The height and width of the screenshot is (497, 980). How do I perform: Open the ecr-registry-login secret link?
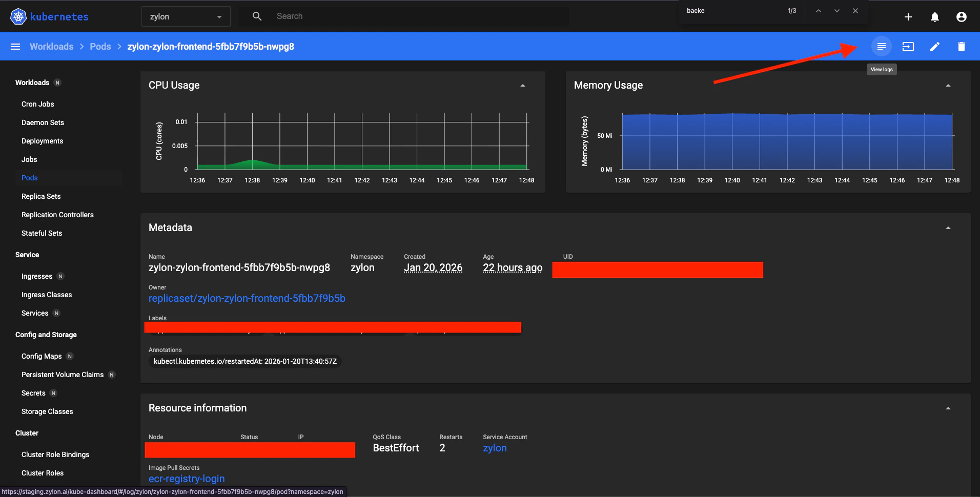187,479
